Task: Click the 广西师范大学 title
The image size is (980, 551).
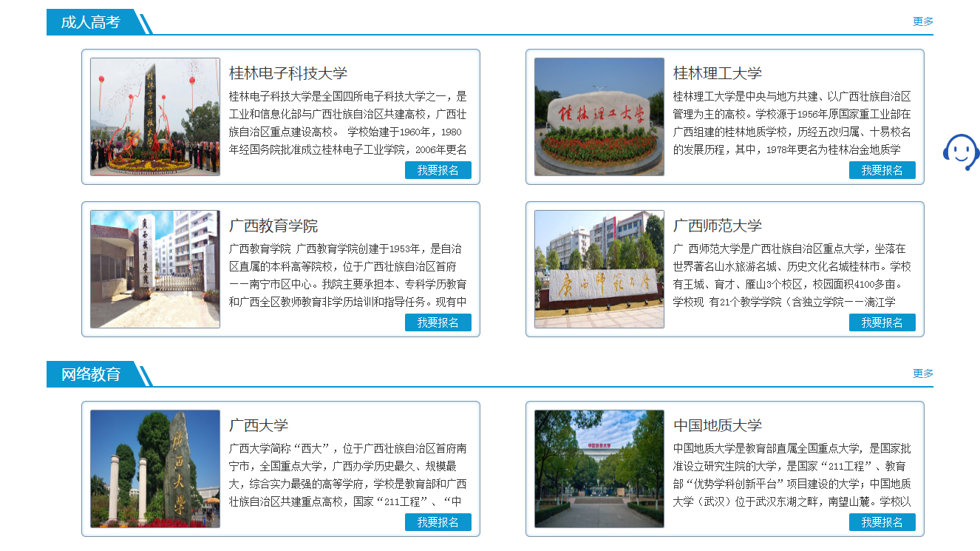Action: point(718,226)
